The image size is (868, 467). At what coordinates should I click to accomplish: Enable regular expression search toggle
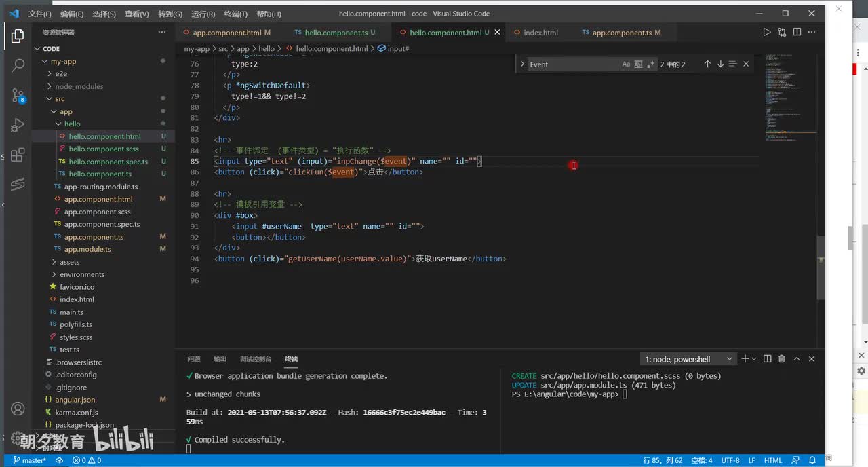651,64
